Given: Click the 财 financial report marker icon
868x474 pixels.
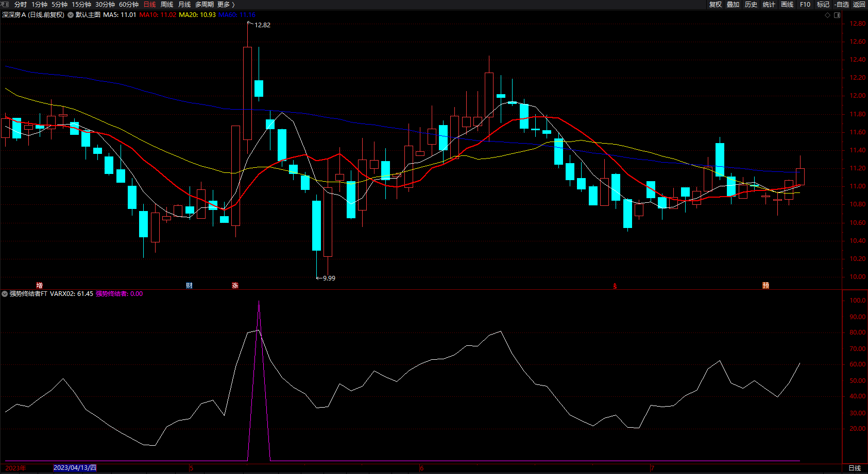Looking at the screenshot, I should tap(189, 286).
